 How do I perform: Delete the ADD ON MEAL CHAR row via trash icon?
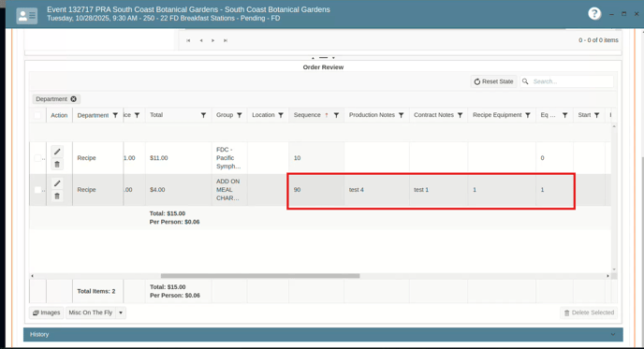(57, 196)
